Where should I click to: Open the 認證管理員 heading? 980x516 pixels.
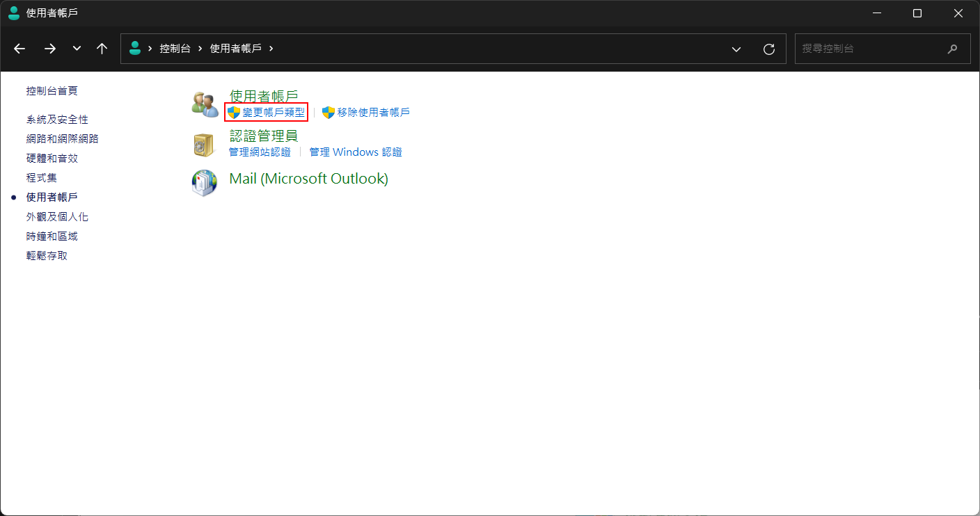tap(264, 136)
